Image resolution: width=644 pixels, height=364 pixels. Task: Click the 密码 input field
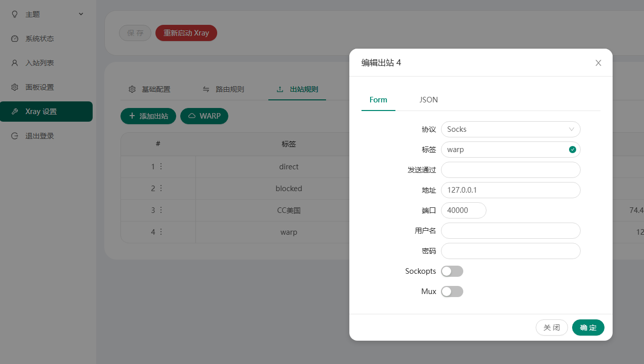click(511, 251)
